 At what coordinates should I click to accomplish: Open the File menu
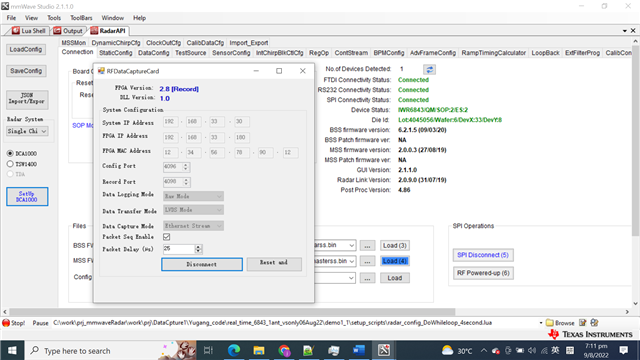11,18
